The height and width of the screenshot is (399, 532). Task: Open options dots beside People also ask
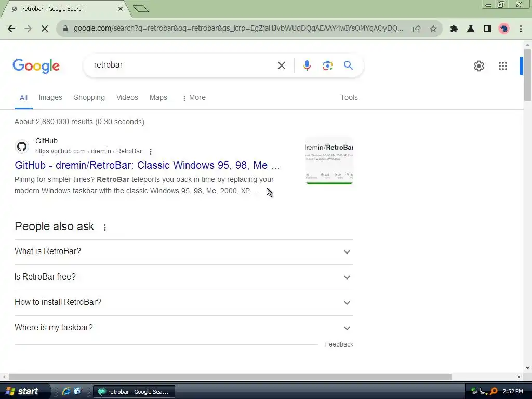pyautogui.click(x=105, y=228)
